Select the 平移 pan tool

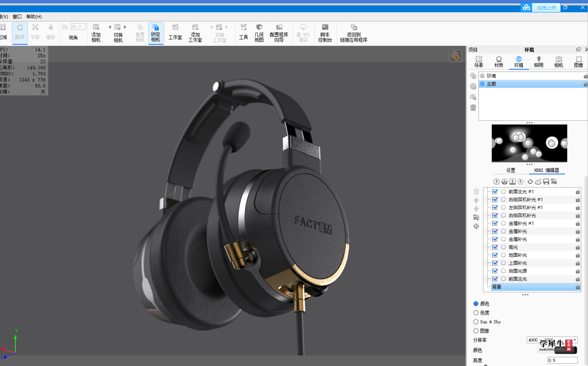tap(35, 32)
